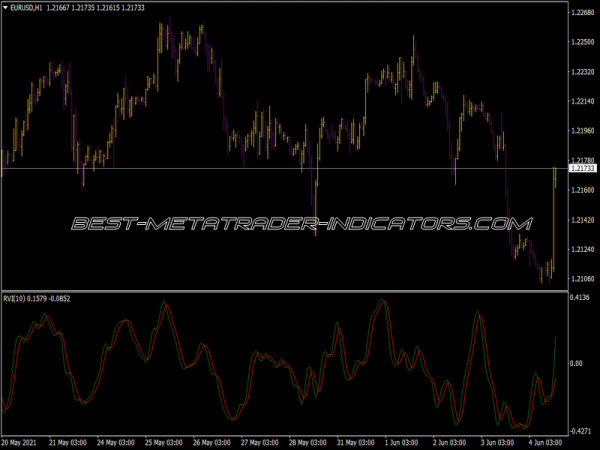Image resolution: width=600 pixels, height=450 pixels.
Task: Click the 0.4136 indicator scale value
Action: [581, 298]
